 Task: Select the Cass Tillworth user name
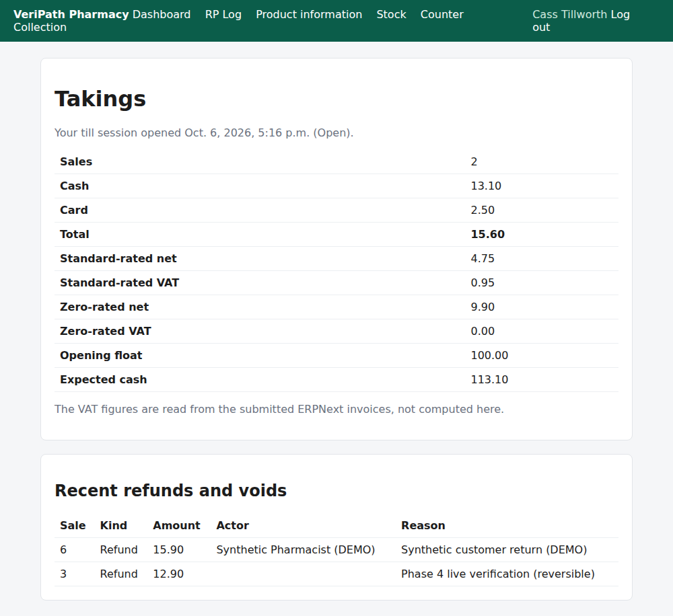[569, 14]
